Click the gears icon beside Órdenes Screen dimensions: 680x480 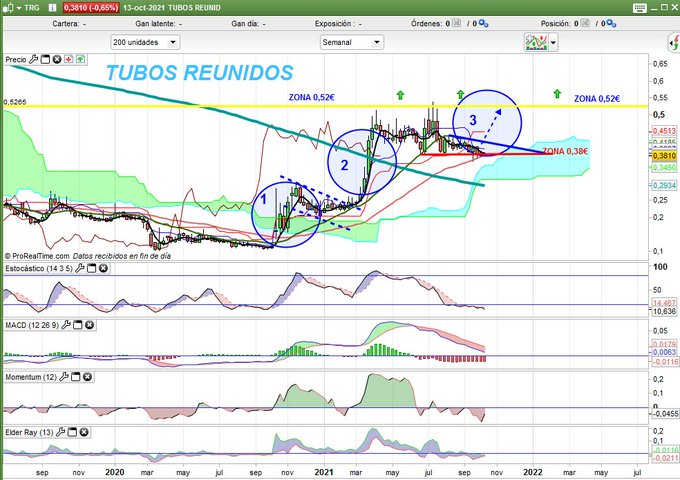[484, 24]
